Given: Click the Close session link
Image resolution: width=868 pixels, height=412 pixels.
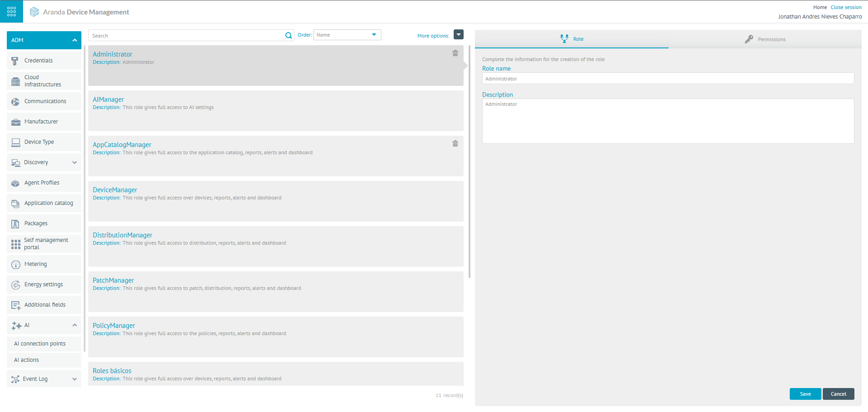Looking at the screenshot, I should tap(846, 7).
